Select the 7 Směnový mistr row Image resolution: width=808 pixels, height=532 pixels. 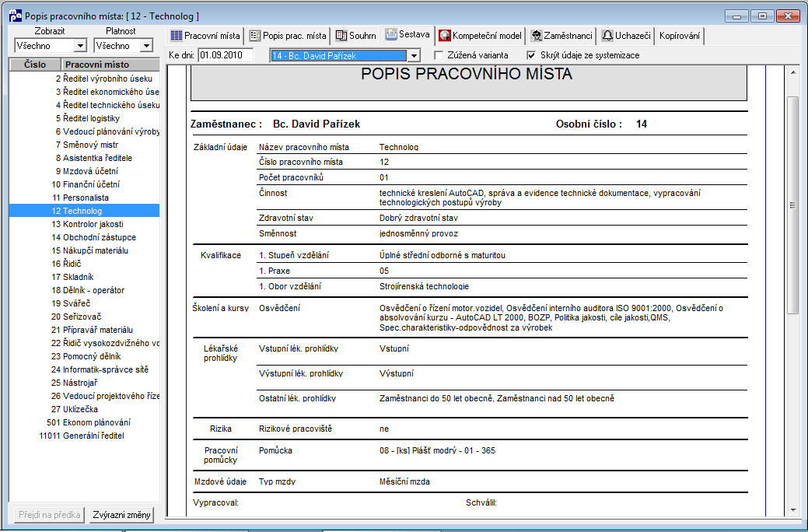click(x=85, y=145)
